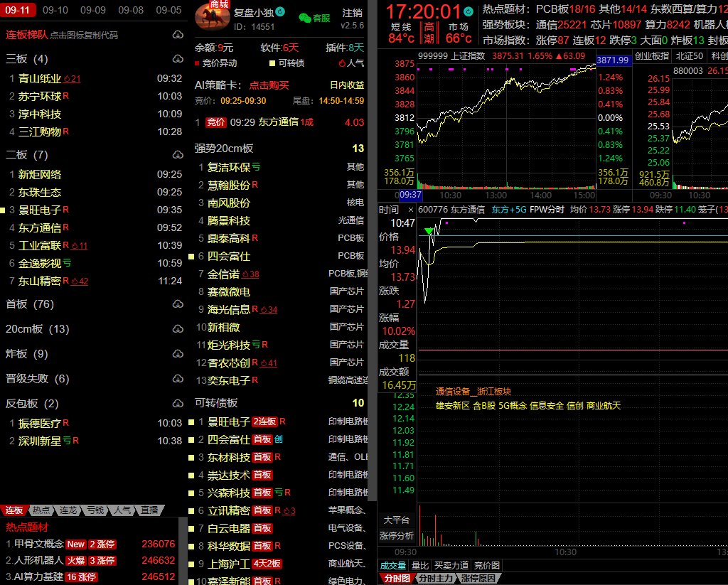728x585 pixels.
Task: Click the 09:37 time cursor label
Action: click(410, 195)
